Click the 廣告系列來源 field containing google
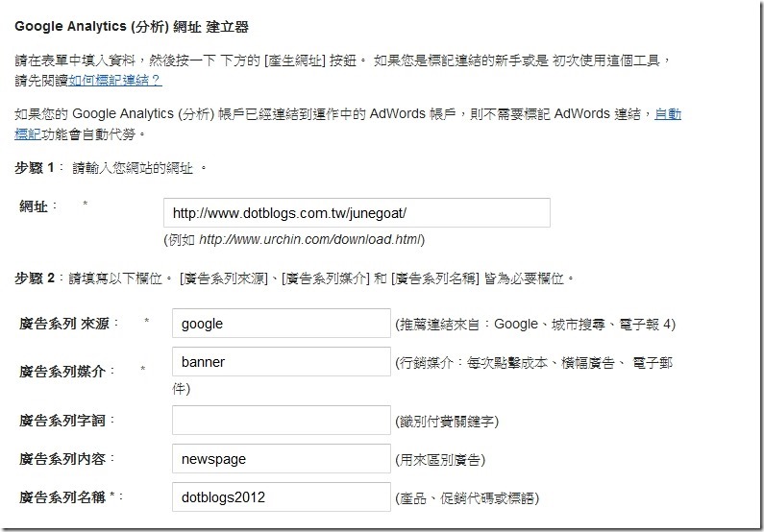764x532 pixels. (x=282, y=324)
